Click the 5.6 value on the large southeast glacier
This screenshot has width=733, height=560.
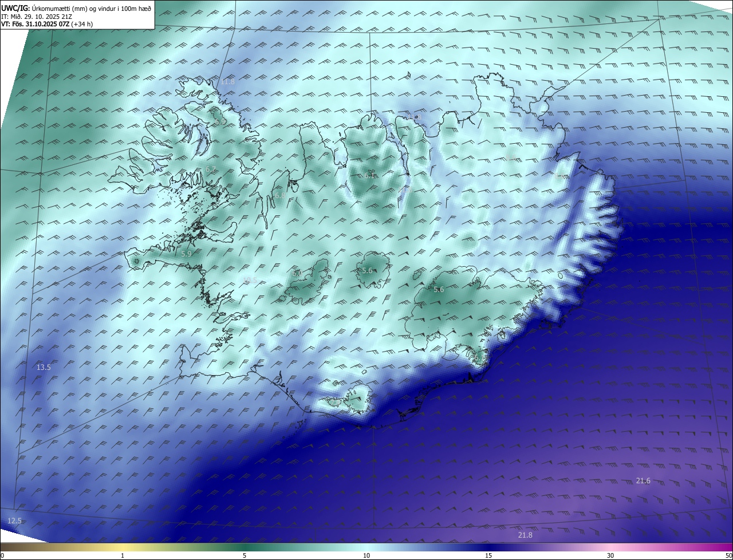(x=439, y=290)
